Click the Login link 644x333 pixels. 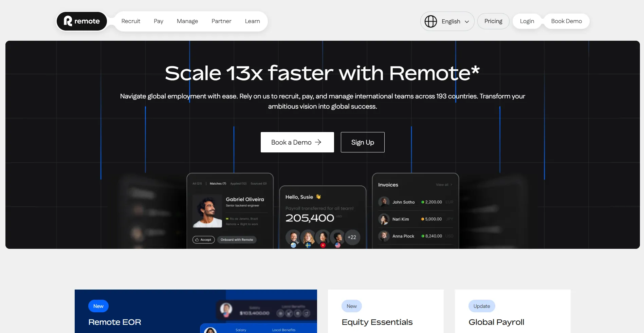pos(527,21)
